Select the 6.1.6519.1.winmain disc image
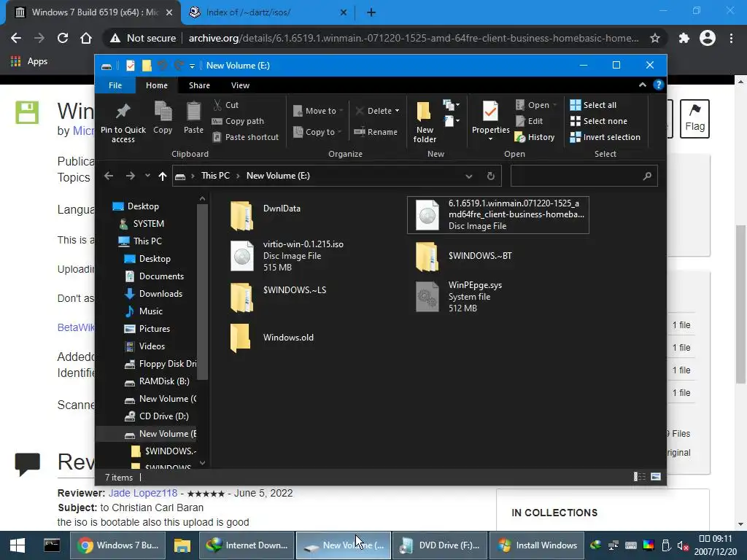747x560 pixels. coord(498,215)
